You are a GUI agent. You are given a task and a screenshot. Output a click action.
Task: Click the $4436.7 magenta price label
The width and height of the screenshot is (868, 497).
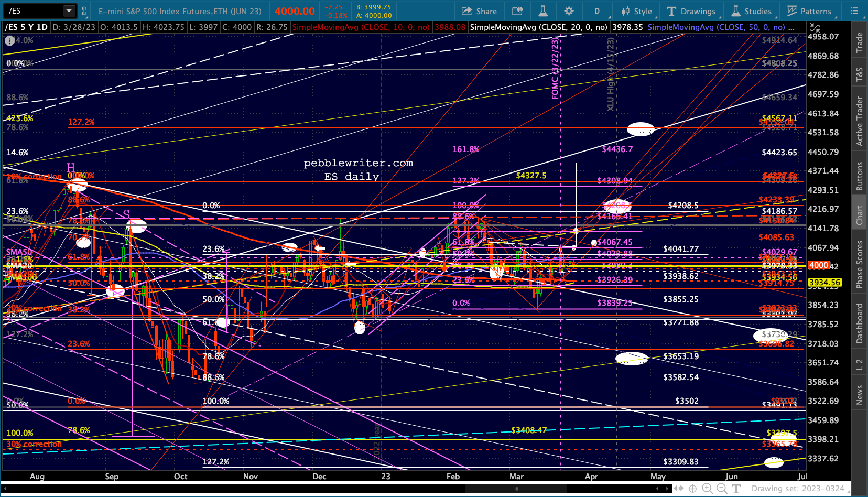pyautogui.click(x=617, y=149)
